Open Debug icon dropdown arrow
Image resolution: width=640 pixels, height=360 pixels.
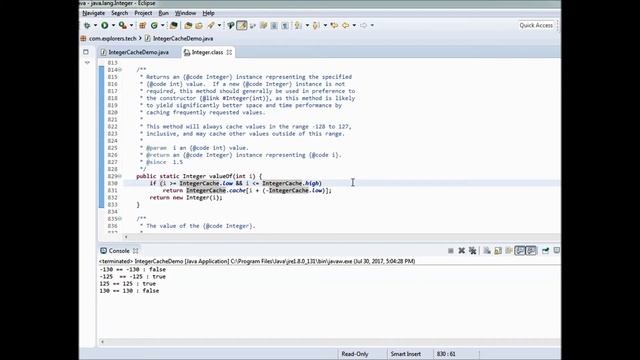point(95,25)
